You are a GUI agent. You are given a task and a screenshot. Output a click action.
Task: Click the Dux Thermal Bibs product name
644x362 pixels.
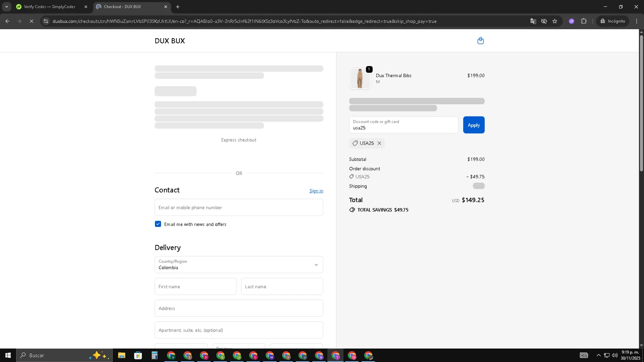393,75
